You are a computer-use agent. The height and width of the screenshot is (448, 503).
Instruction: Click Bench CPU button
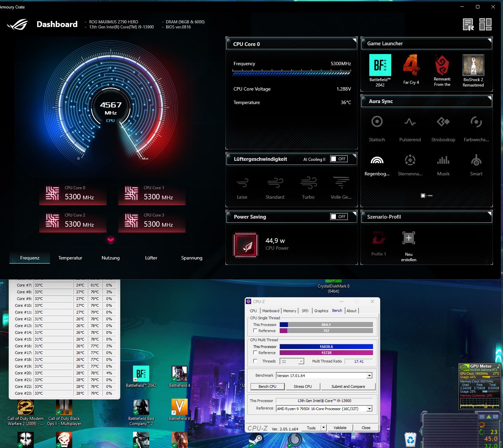point(267,387)
